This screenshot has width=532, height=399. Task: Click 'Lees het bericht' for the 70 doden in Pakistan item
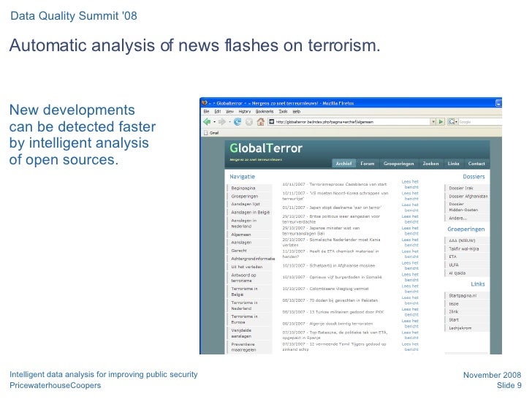(x=410, y=300)
